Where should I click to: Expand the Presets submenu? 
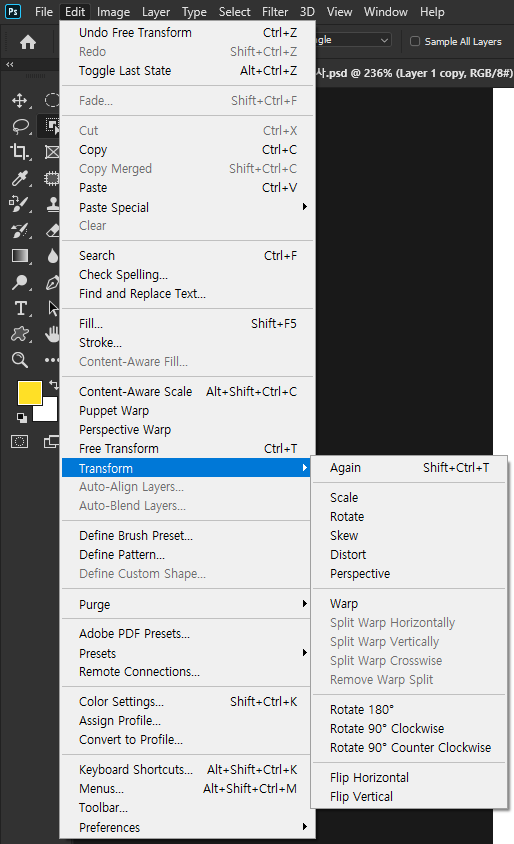click(188, 653)
